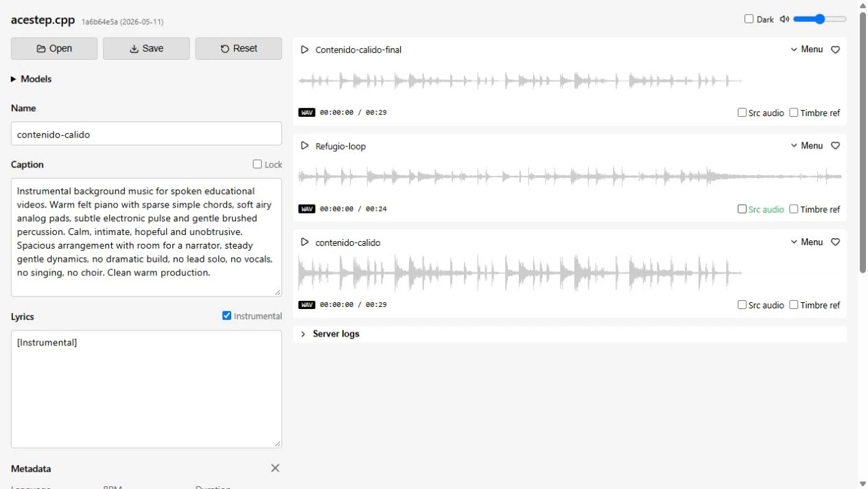Screen dimensions: 868x489
Task: Click inside the Lyrics text area
Action: (x=146, y=389)
